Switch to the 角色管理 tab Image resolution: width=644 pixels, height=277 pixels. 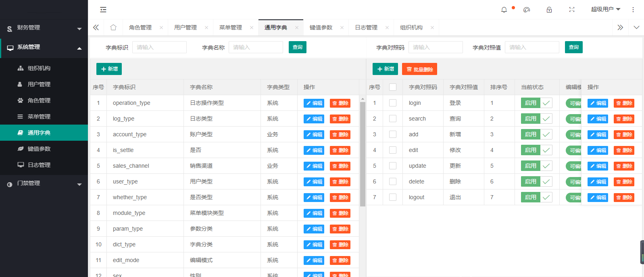[140, 27]
